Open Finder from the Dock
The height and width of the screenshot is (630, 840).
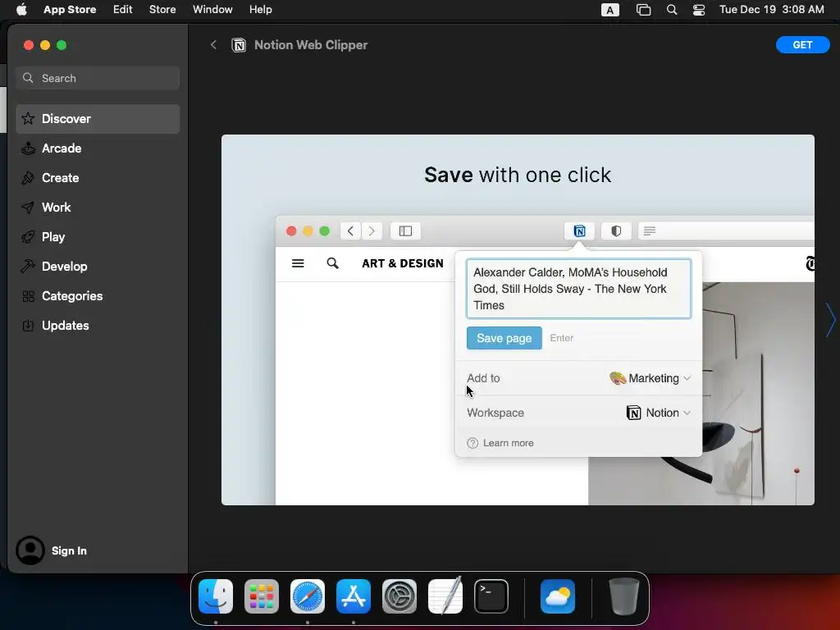216,596
